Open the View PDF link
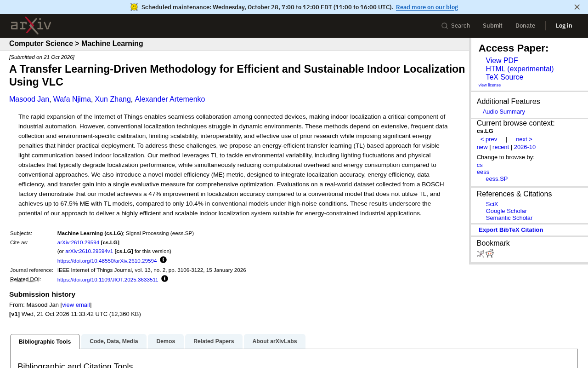 pos(502,61)
